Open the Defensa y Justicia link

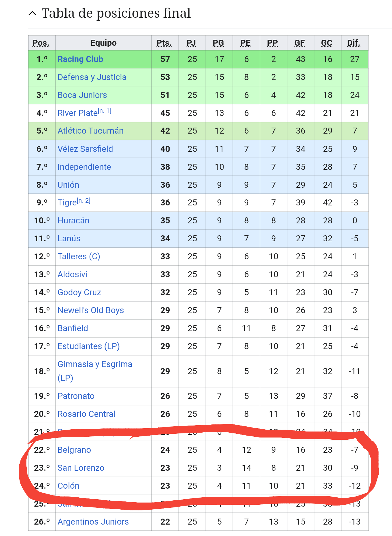click(92, 77)
